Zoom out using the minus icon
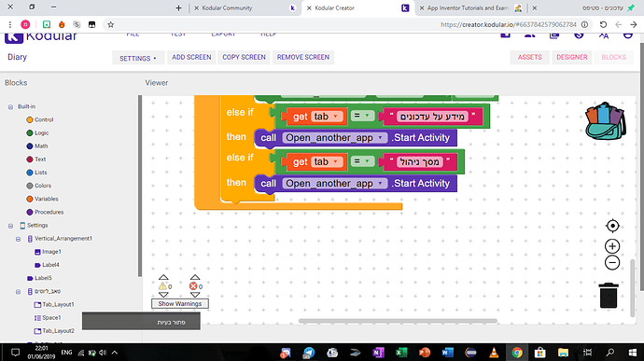The width and height of the screenshot is (644, 361). click(x=612, y=262)
